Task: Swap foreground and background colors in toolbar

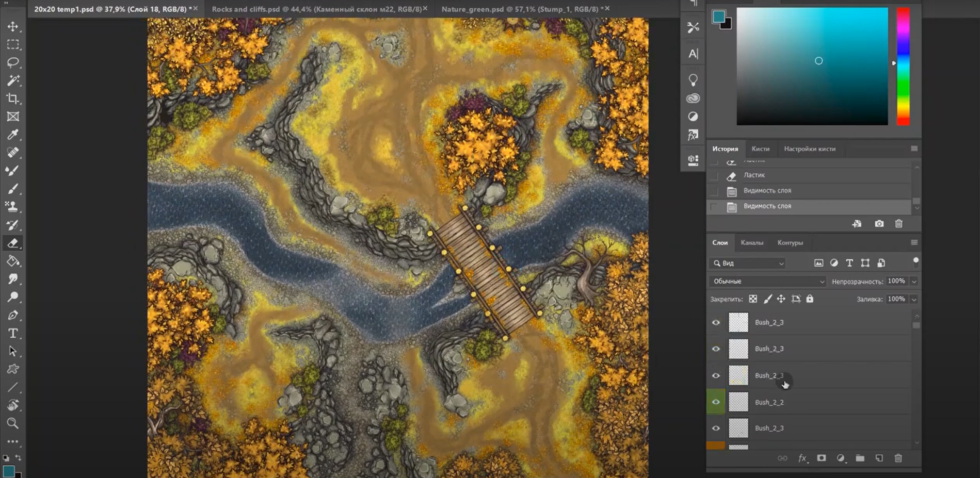Action: coord(18,458)
